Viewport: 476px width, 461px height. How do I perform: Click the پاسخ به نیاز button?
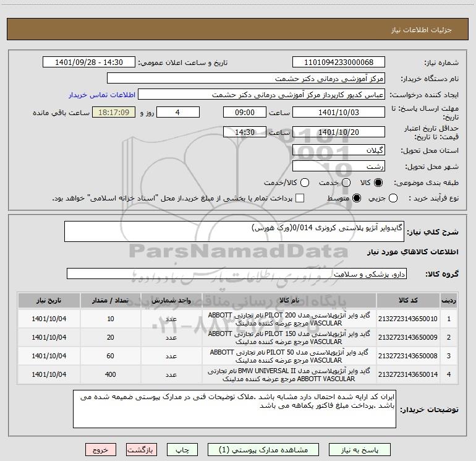[360, 450]
